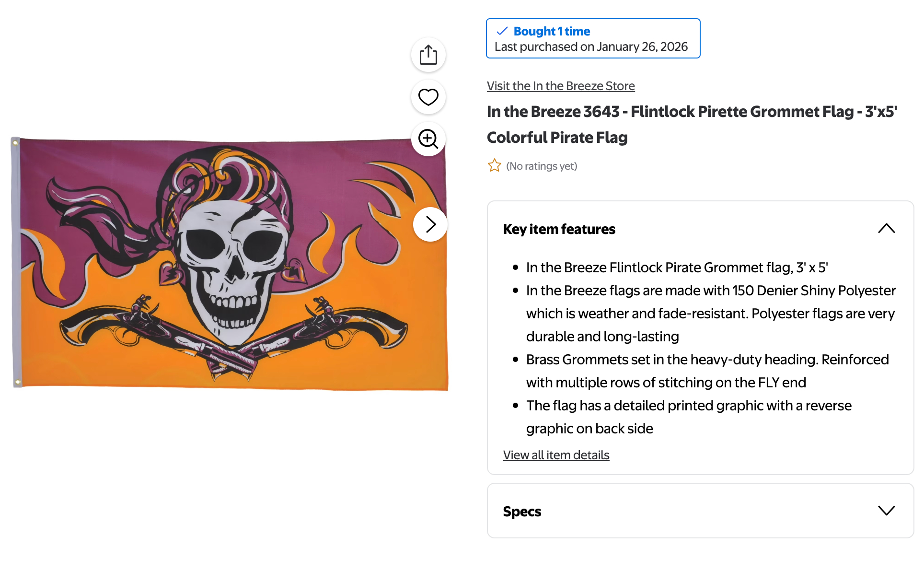Click the Last purchased date text
This screenshot has height=582, width=924.
point(591,47)
